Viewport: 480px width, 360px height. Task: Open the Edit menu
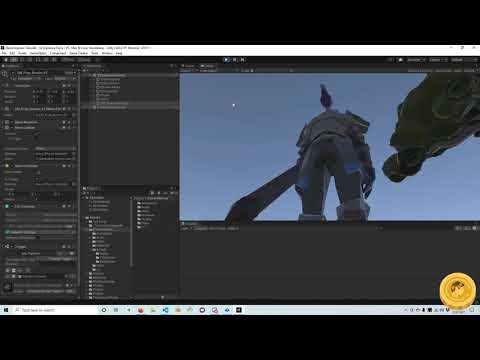12,53
